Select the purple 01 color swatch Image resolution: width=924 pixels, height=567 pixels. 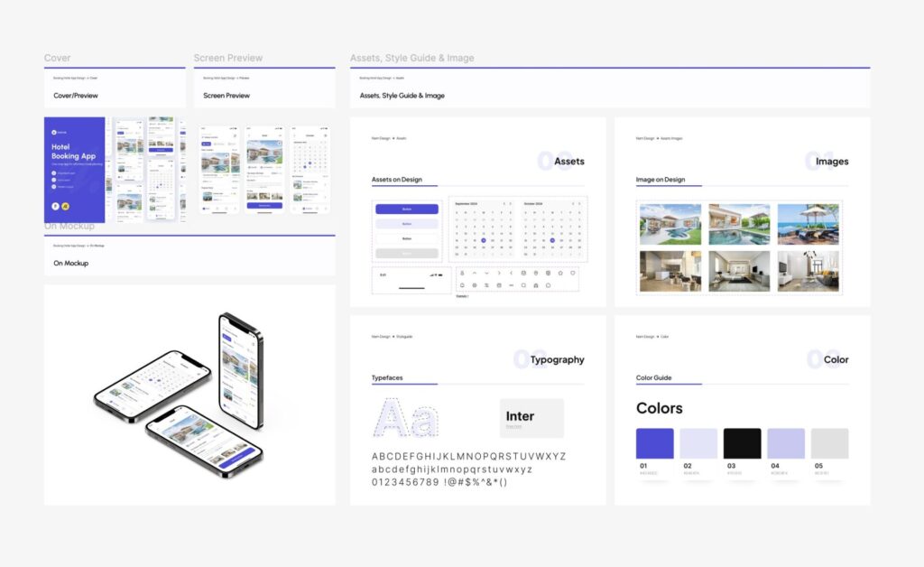pos(654,443)
